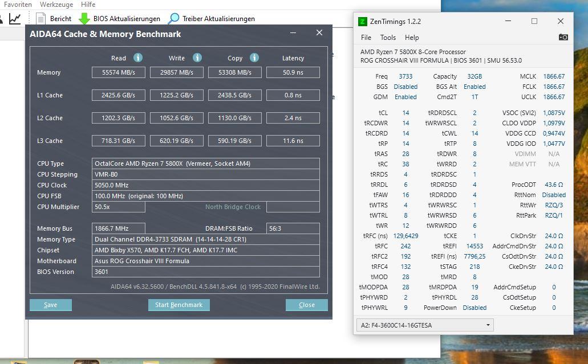The height and width of the screenshot is (364, 588).
Task: Click the VSOC (SVI2) 1,0875V value
Action: 554,113
